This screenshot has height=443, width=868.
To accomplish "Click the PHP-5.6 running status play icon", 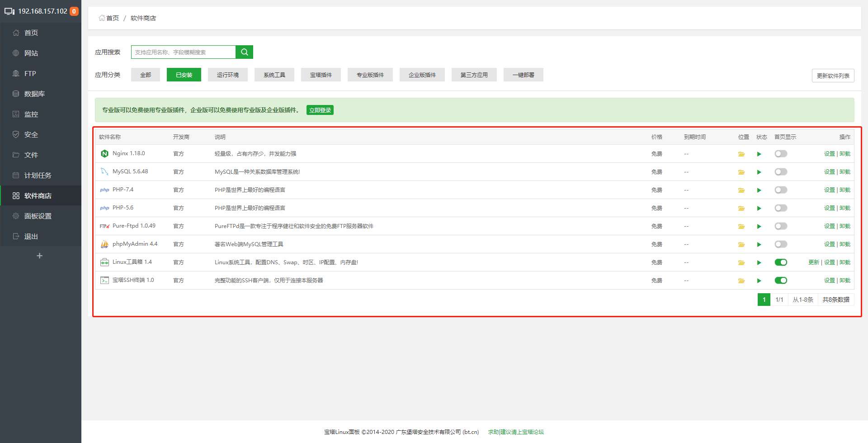I will (x=759, y=208).
